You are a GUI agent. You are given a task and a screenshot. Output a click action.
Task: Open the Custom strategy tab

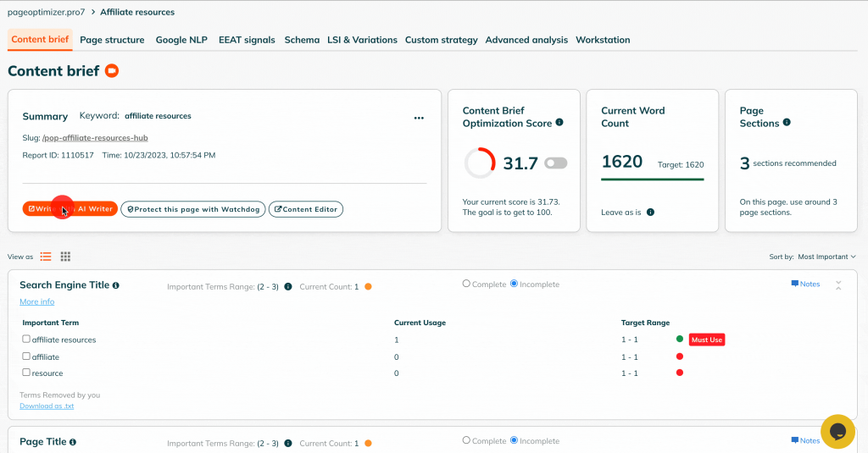pos(441,40)
